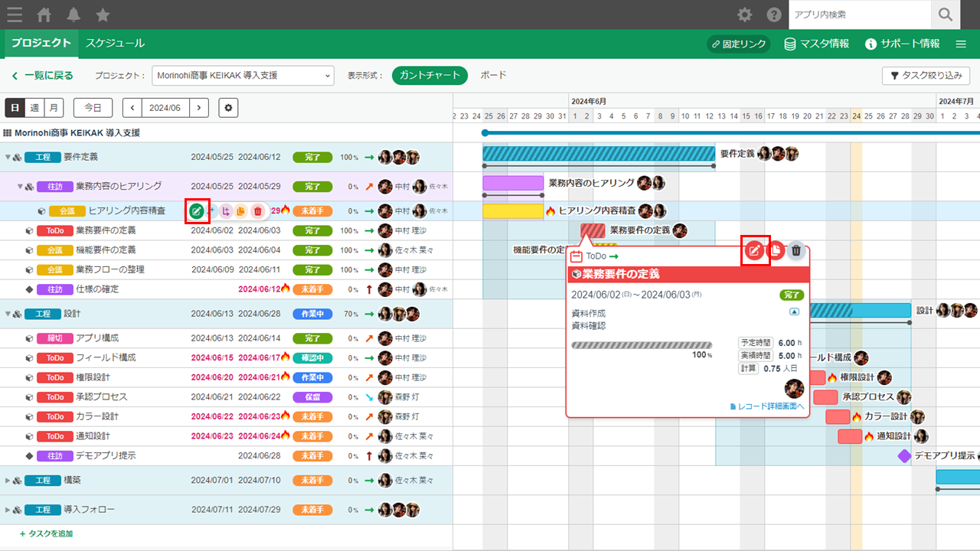
Task: Click progress bar in task popup
Action: coord(642,345)
